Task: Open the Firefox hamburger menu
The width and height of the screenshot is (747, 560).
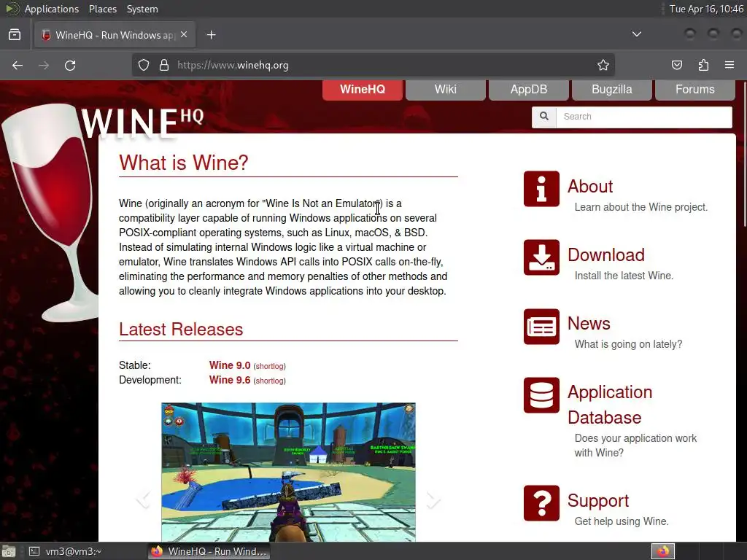Action: pyautogui.click(x=729, y=65)
